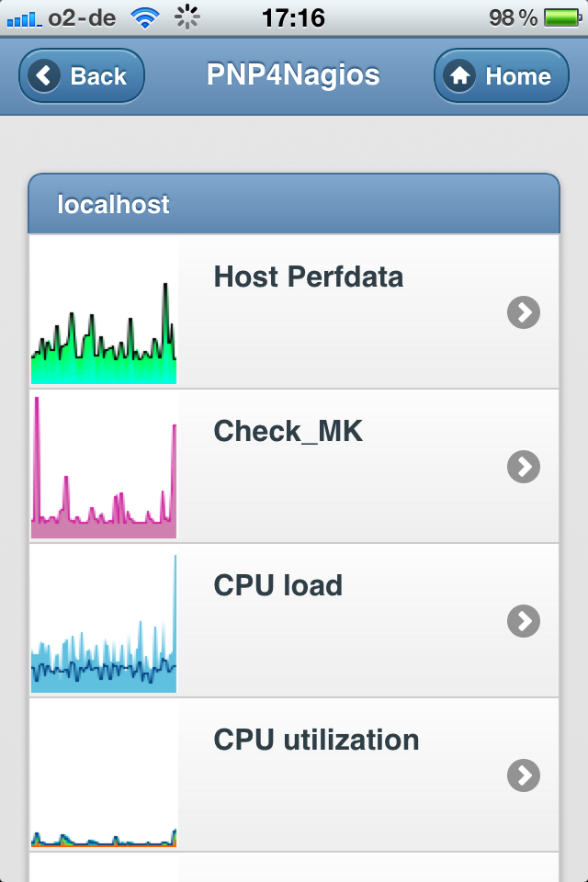Screen dimensions: 588x882
Task: Tap the Home house icon
Action: click(458, 76)
